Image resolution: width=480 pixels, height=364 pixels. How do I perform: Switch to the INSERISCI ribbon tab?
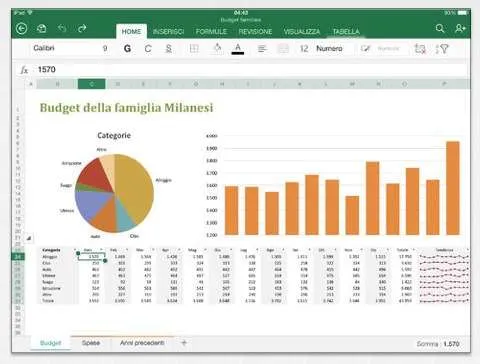point(168,32)
